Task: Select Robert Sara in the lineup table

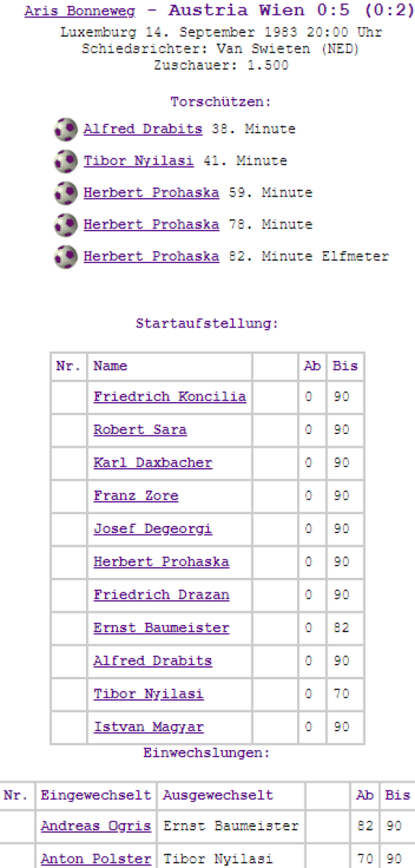Action: (x=140, y=430)
